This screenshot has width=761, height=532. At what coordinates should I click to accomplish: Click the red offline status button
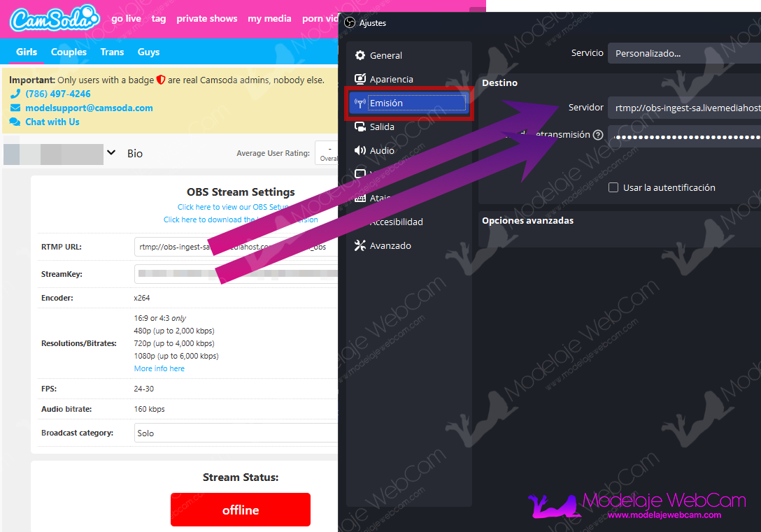[240, 510]
